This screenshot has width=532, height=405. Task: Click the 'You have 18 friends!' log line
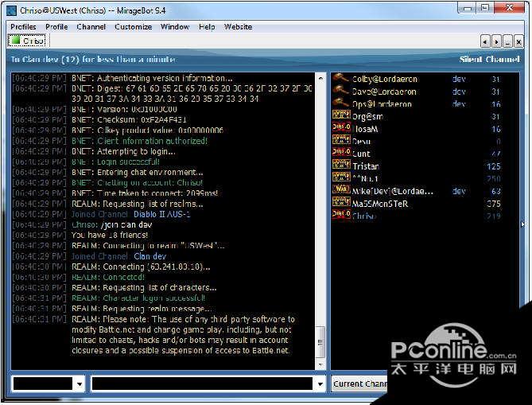click(110, 236)
